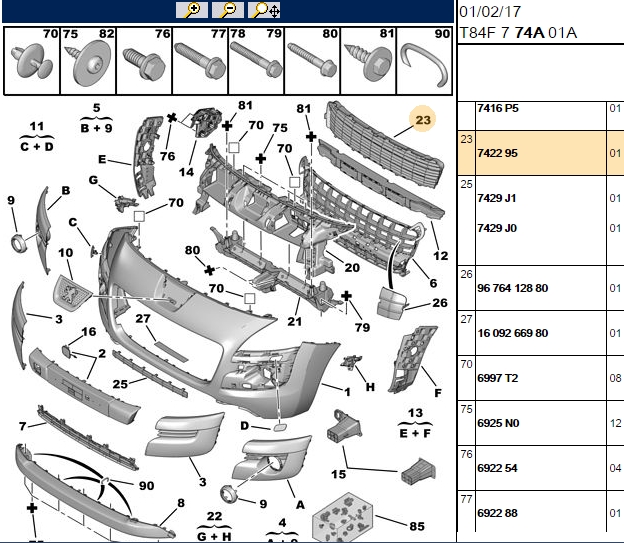624x543 pixels.
Task: Click part number 6997 T2
Action: [498, 378]
